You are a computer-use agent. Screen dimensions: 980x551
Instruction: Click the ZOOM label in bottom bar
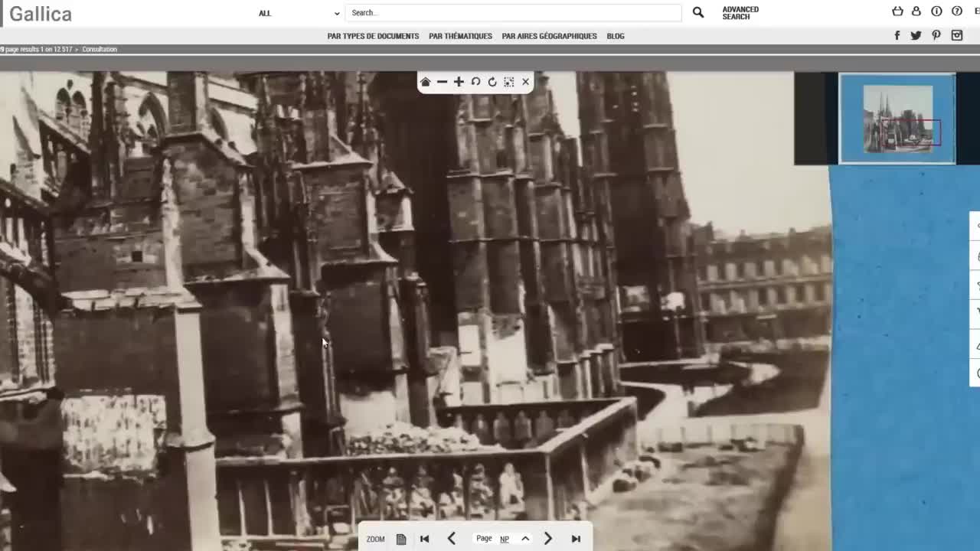[375, 539]
